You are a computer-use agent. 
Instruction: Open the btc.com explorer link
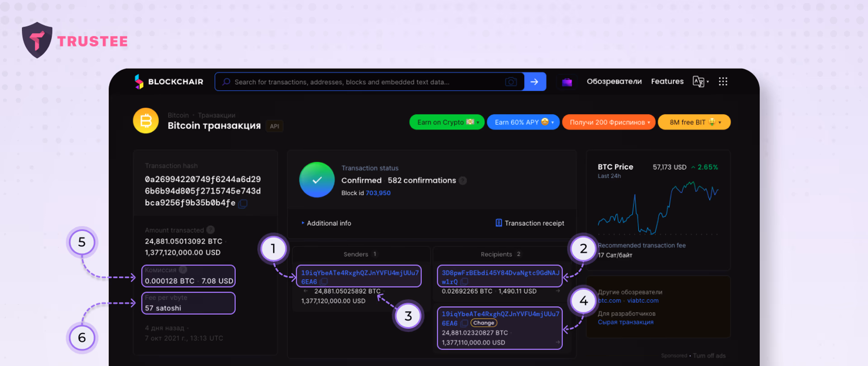point(609,301)
